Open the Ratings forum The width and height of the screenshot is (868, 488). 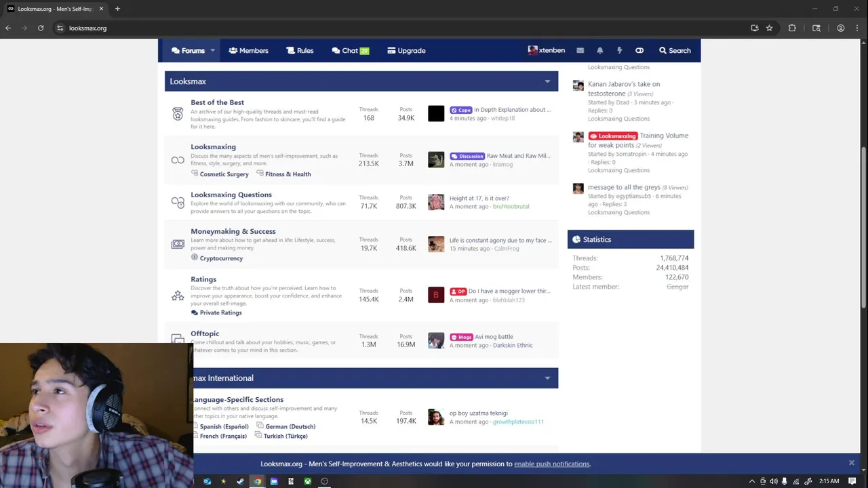203,279
